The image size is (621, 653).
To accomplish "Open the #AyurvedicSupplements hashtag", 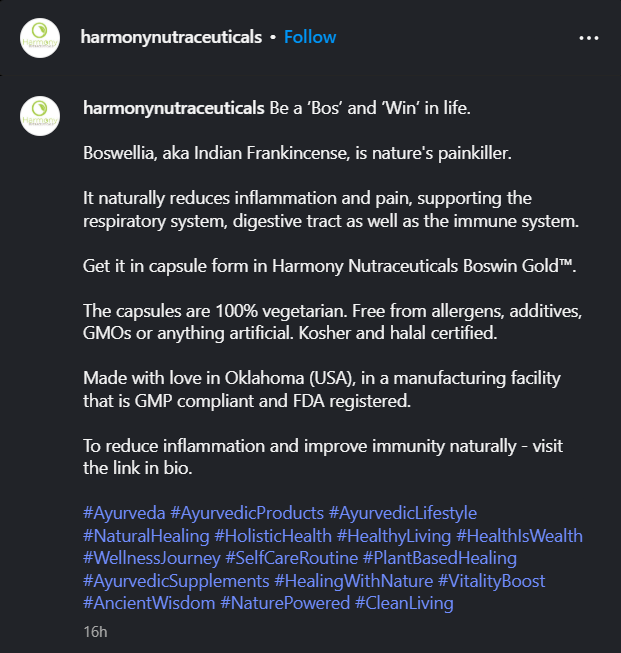I will click(x=176, y=581).
